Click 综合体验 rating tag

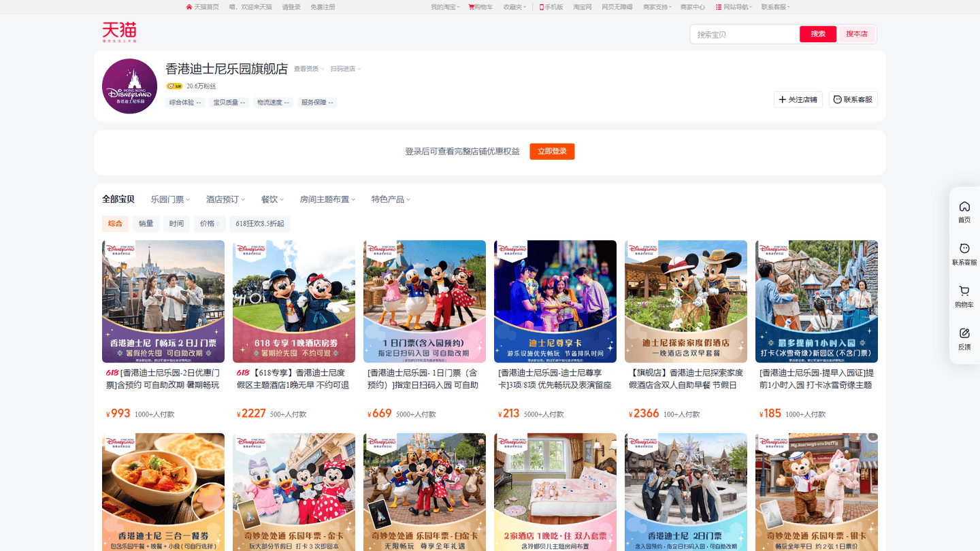[185, 103]
